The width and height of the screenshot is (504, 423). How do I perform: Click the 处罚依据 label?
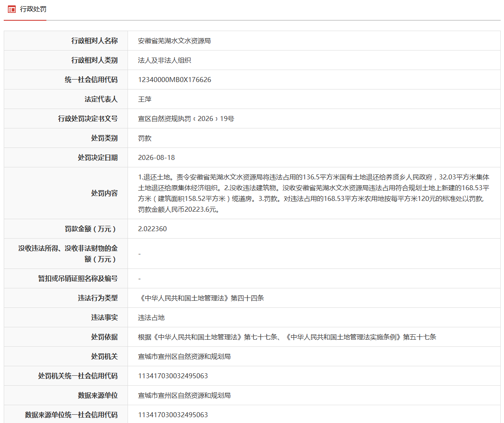coord(104,337)
